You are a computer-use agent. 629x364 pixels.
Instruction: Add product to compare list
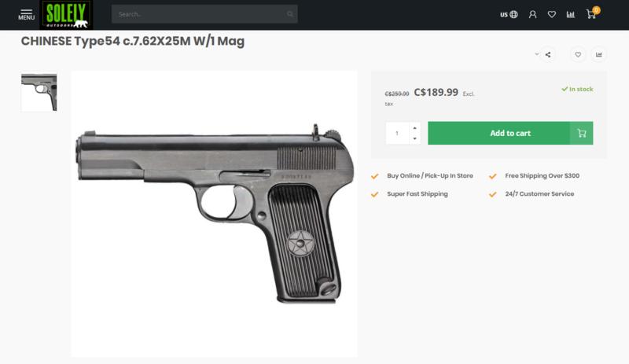pos(599,55)
